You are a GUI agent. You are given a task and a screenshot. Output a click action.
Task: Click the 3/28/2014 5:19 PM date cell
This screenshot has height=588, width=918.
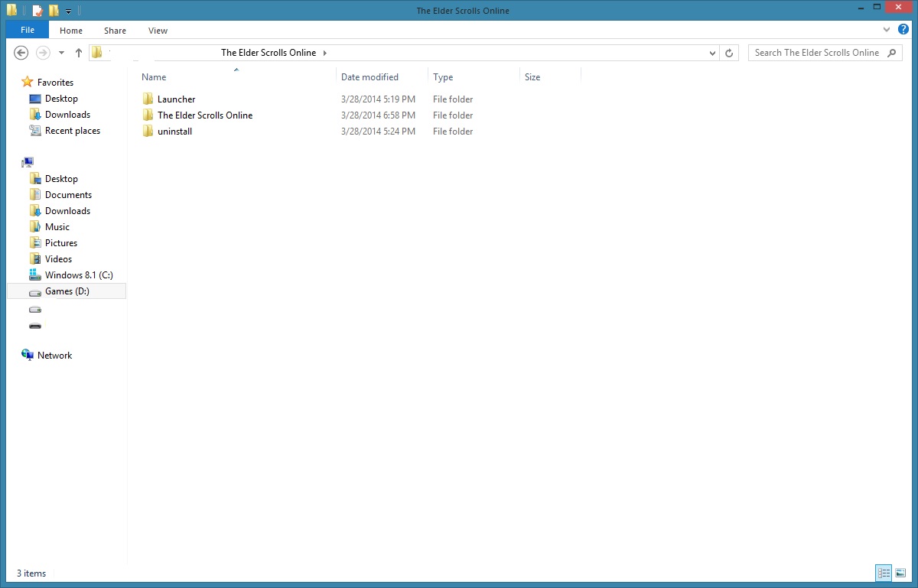(x=378, y=99)
